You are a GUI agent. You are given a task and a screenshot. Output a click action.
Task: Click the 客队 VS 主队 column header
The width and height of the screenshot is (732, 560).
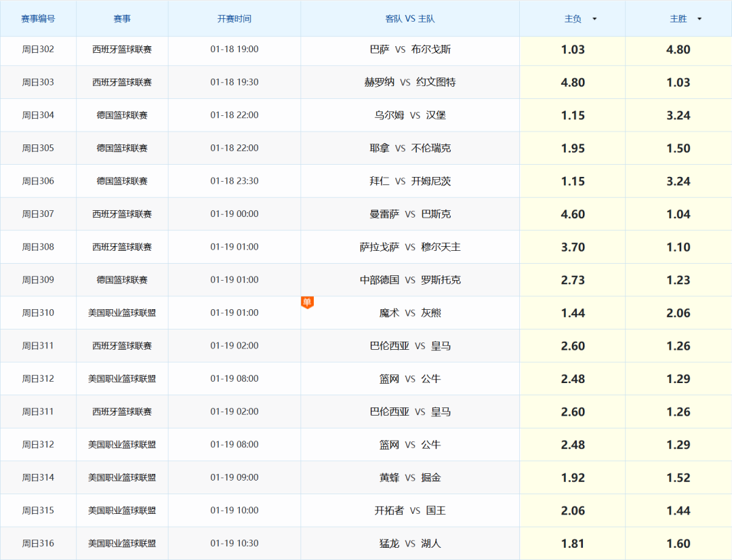click(x=410, y=18)
